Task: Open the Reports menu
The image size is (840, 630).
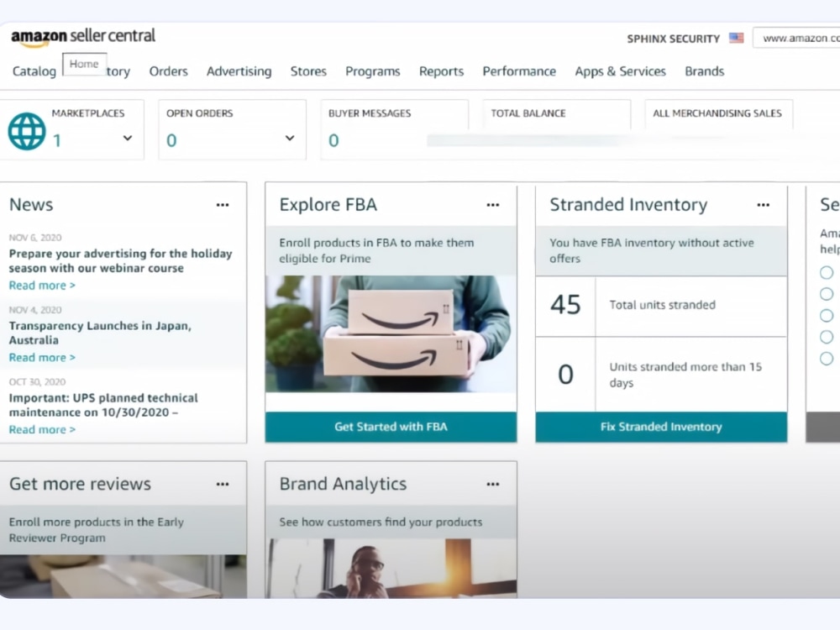Action: pyautogui.click(x=442, y=71)
